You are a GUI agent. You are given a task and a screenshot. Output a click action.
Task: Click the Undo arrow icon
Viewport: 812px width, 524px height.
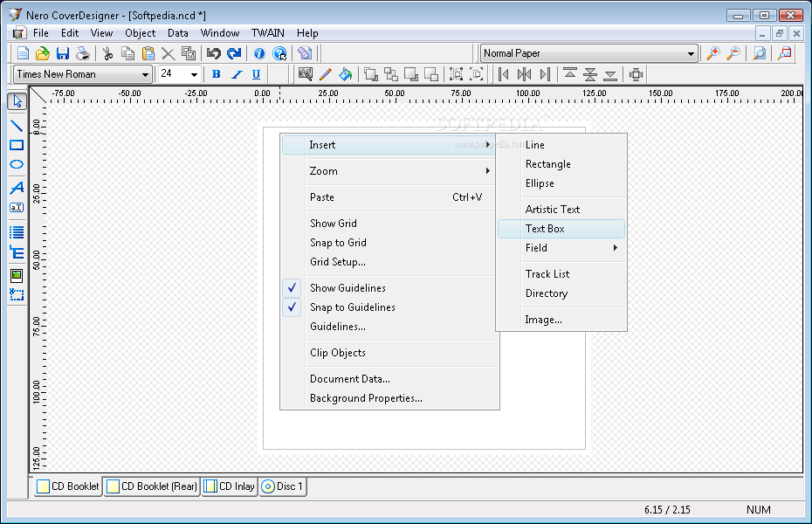coord(213,53)
